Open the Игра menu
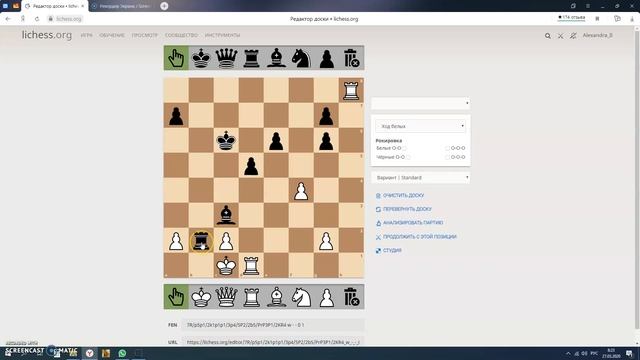The height and width of the screenshot is (360, 640). (x=86, y=36)
